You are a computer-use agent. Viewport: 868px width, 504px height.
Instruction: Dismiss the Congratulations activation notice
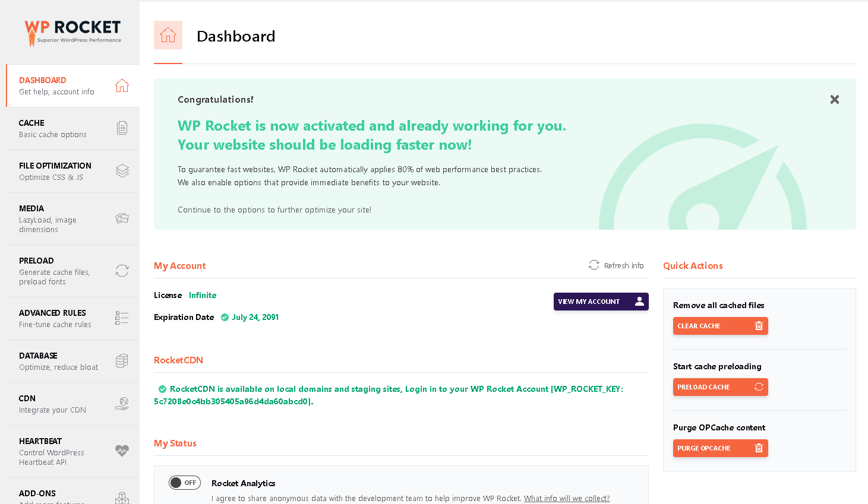(x=834, y=100)
